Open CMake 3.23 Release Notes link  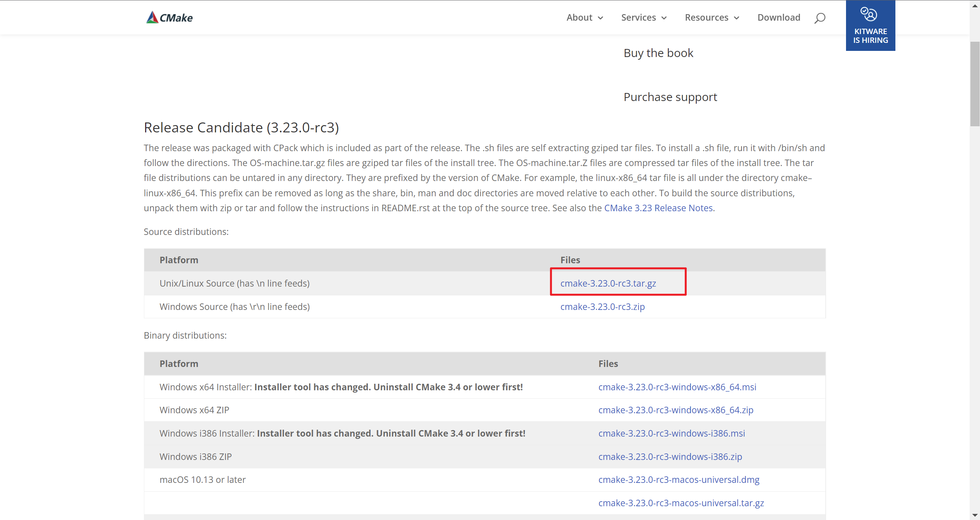[x=659, y=208]
